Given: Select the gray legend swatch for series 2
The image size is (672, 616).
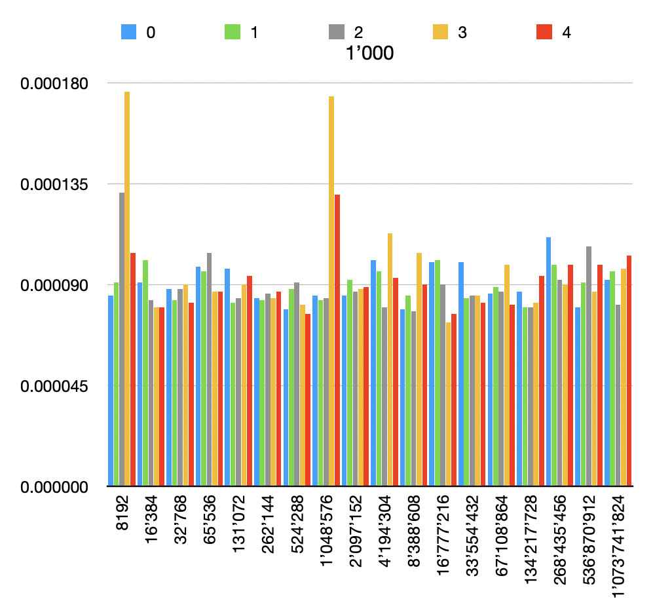Looking at the screenshot, I should click(x=337, y=32).
